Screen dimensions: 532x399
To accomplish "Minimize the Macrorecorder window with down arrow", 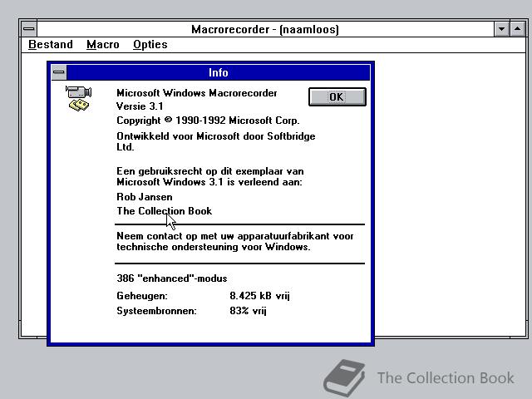I will 501,29.
